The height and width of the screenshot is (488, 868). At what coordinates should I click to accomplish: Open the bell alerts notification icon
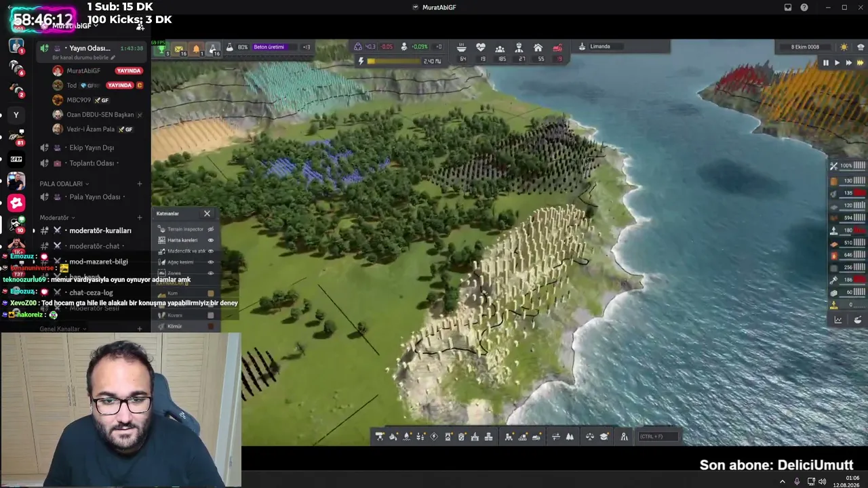(x=196, y=48)
